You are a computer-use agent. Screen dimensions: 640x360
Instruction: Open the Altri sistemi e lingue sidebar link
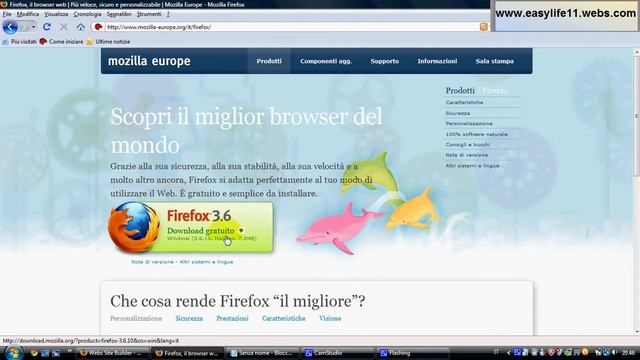tap(472, 166)
